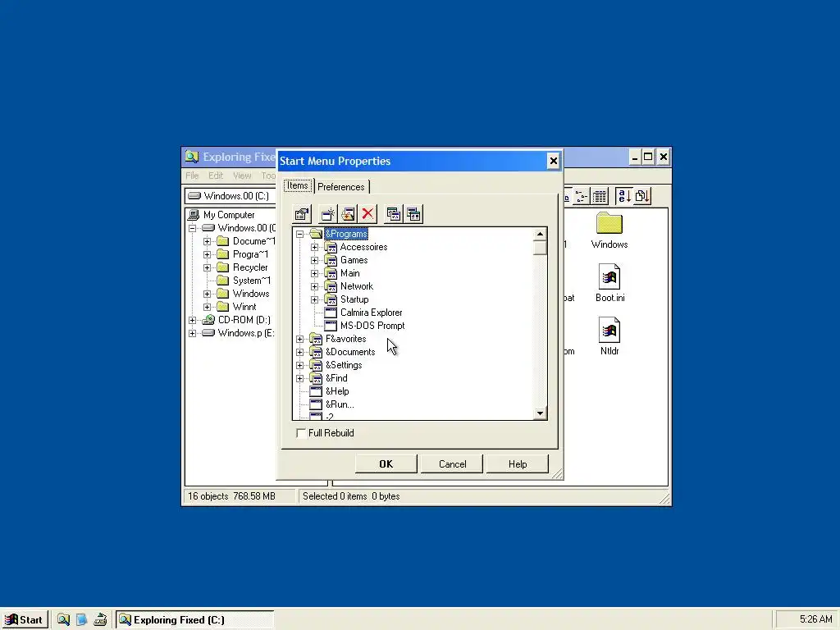840x630 pixels.
Task: Click the sort-by-type icon in Explorer toolbar
Action: point(642,196)
